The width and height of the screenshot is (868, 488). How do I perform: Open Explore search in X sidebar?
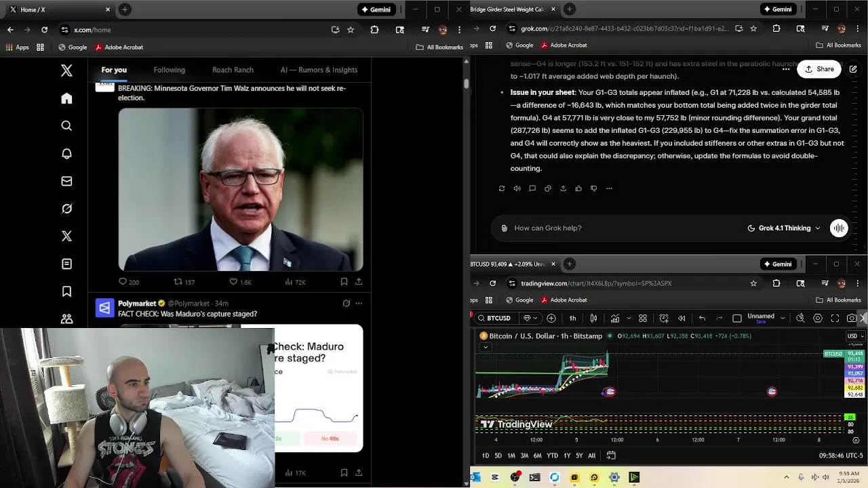tap(66, 125)
